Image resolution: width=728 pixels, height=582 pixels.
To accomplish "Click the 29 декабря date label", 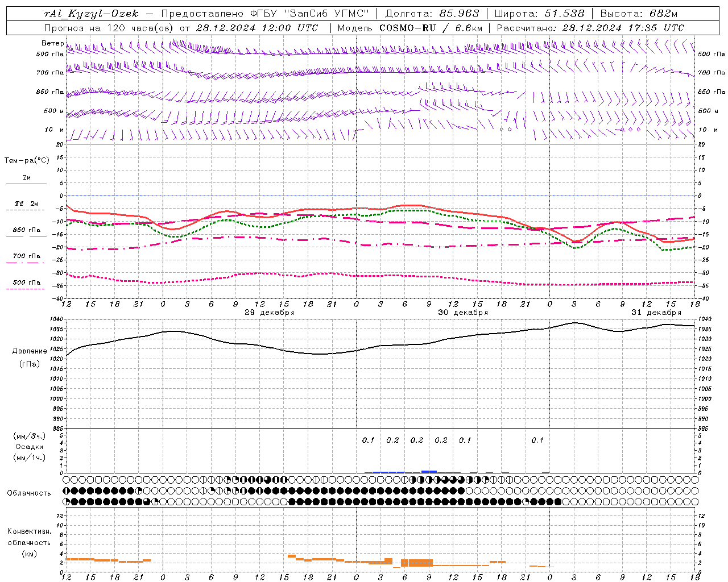I will [x=269, y=313].
